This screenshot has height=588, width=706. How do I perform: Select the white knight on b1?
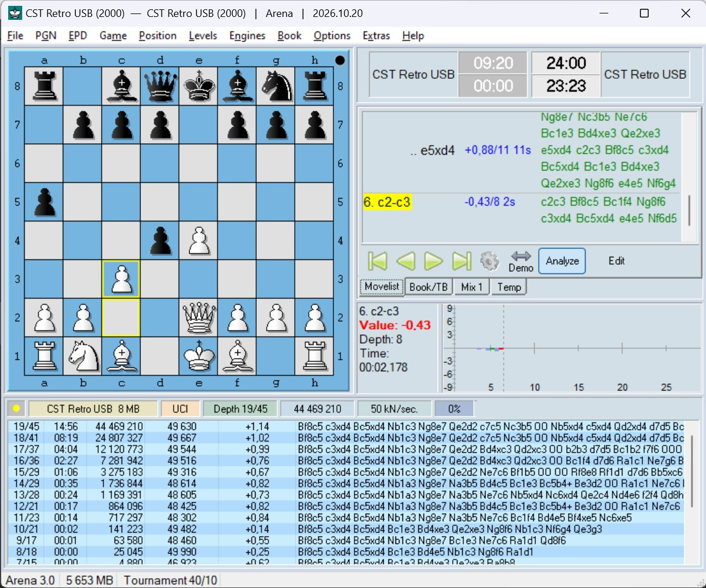83,356
